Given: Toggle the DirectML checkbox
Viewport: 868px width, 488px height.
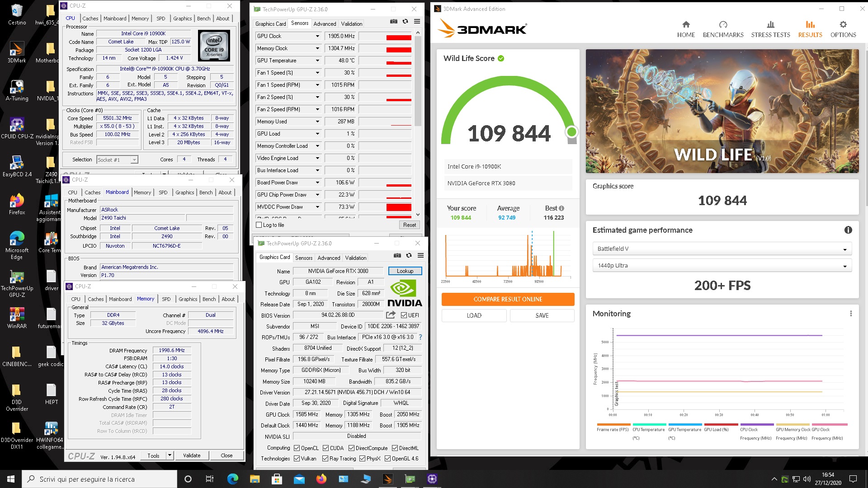Looking at the screenshot, I should 395,448.
